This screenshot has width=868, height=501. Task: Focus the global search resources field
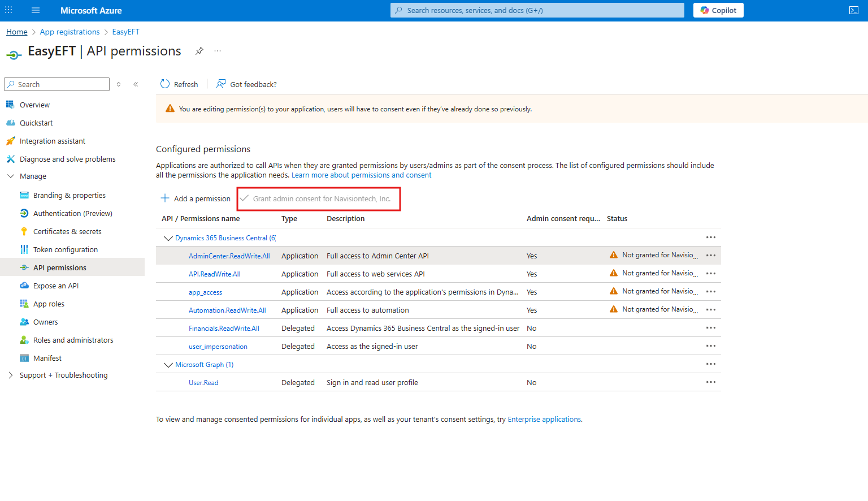pos(537,10)
